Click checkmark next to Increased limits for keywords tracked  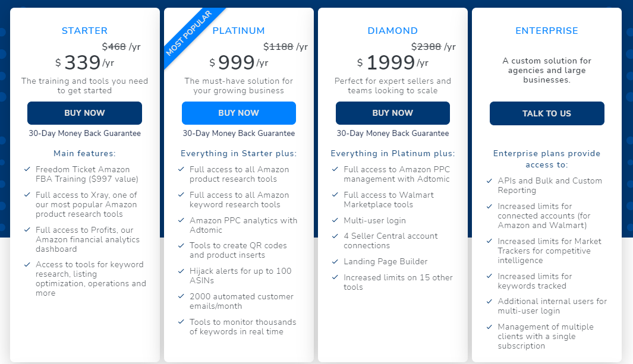pos(489,276)
